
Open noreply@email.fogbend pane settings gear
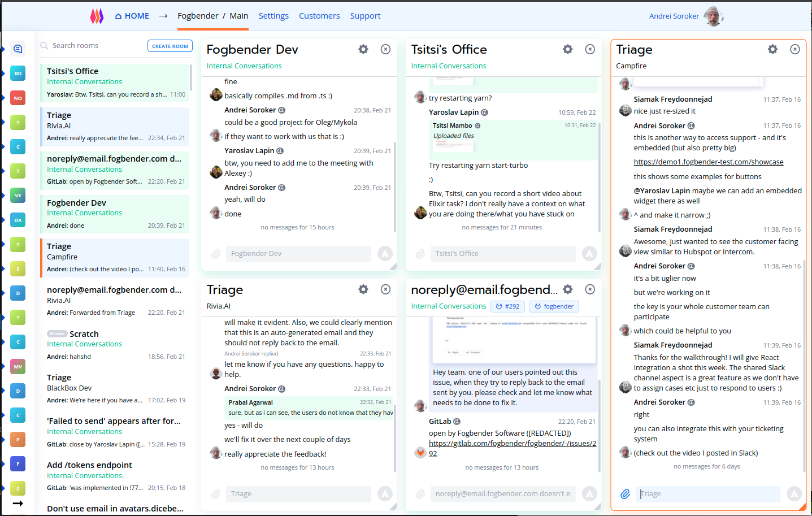(x=568, y=289)
